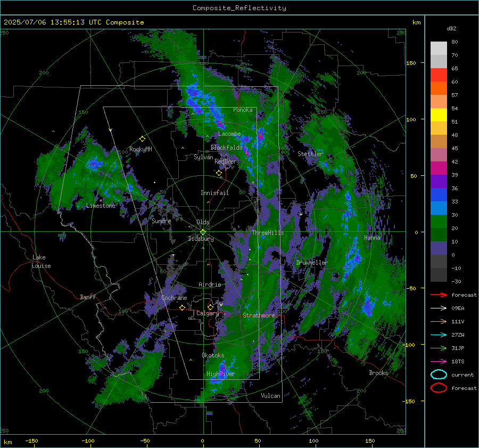The height and width of the screenshot is (448, 479).
Task: Click the dBZ legend heading
Action: click(451, 28)
